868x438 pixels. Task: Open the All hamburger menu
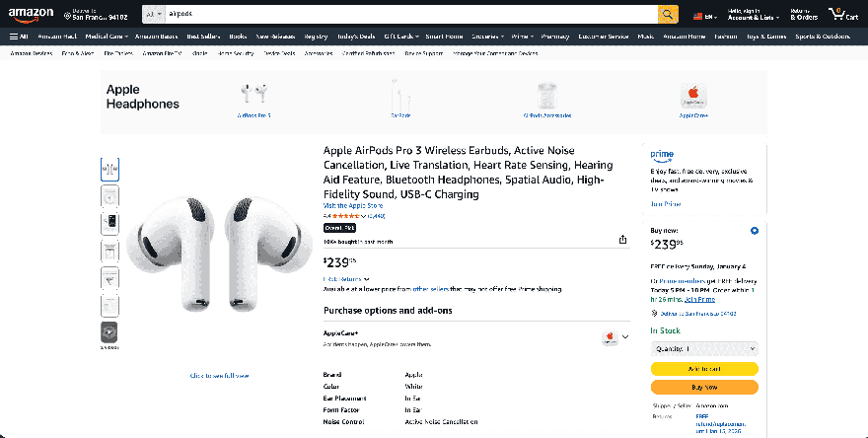pos(19,36)
